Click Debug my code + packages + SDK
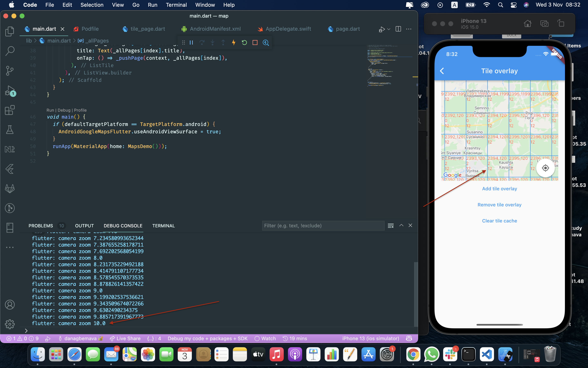Viewport: 588px width, 368px height. click(207, 338)
